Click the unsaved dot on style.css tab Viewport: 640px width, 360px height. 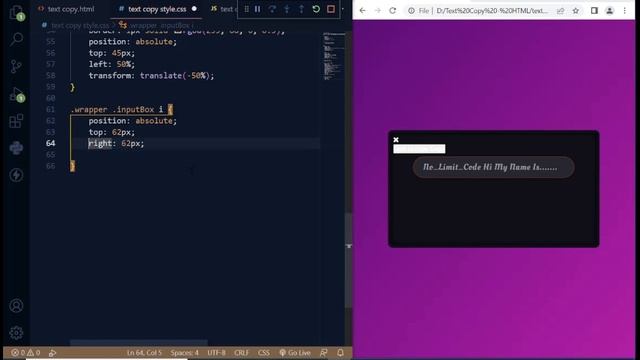[x=194, y=9]
